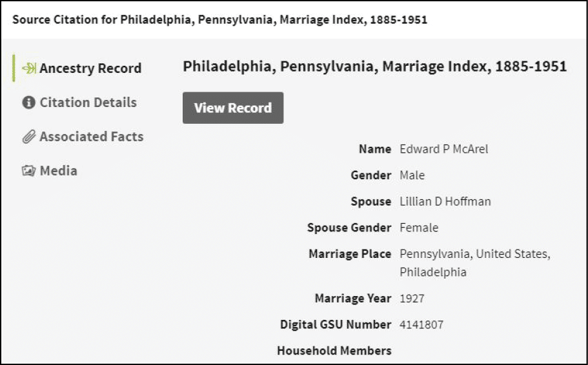Viewport: 588px width, 365px height.
Task: Show the Associated Facts tab
Action: click(91, 137)
